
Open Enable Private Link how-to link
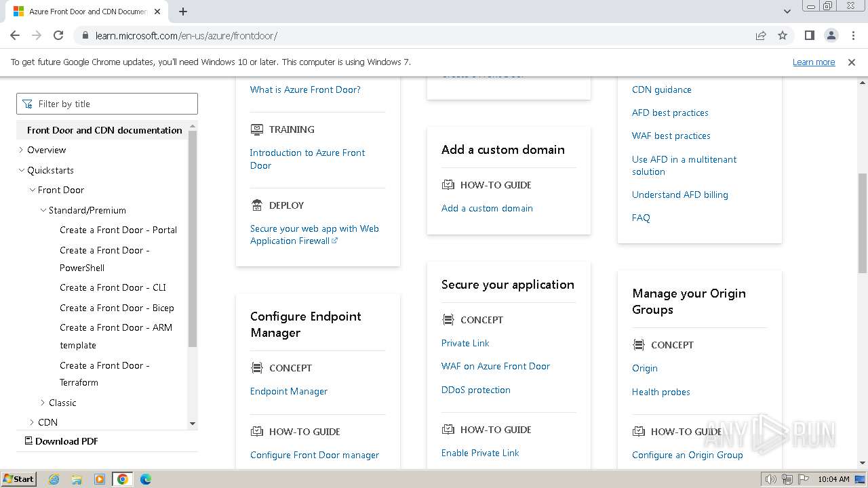point(480,453)
